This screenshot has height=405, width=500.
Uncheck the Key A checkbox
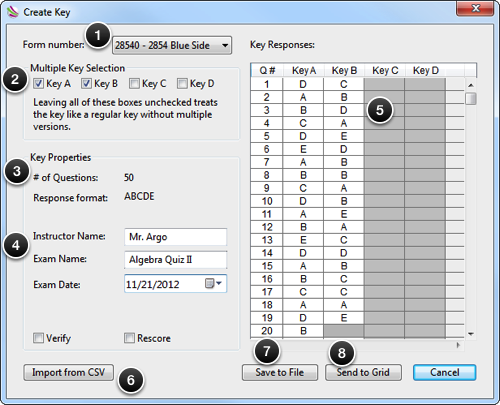tap(38, 83)
